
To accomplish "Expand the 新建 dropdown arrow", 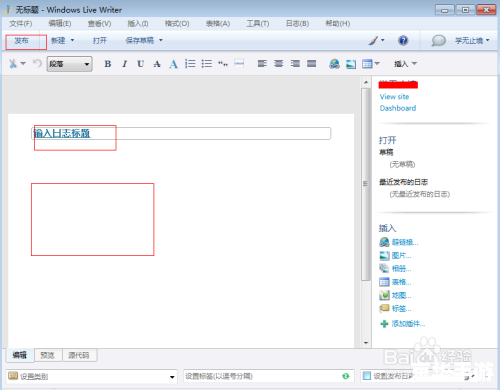I will [x=72, y=40].
